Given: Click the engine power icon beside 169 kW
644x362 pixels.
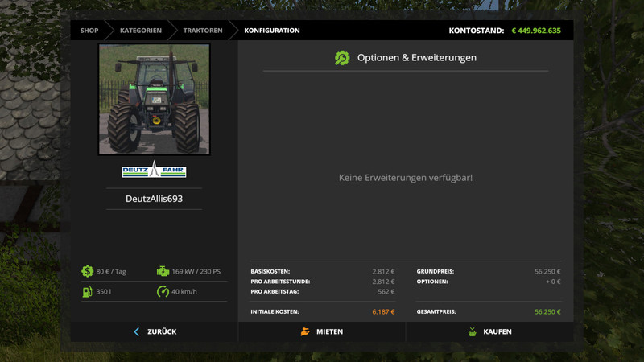Looking at the screenshot, I should coord(163,271).
